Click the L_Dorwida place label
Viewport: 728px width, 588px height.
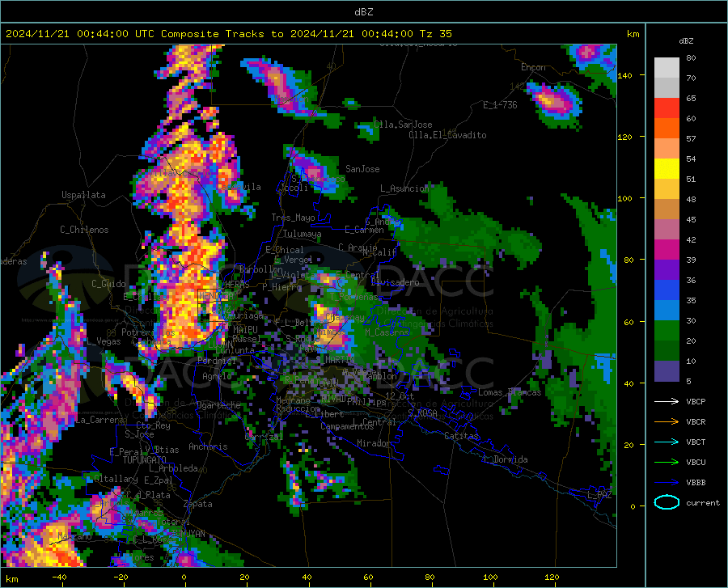[506, 459]
